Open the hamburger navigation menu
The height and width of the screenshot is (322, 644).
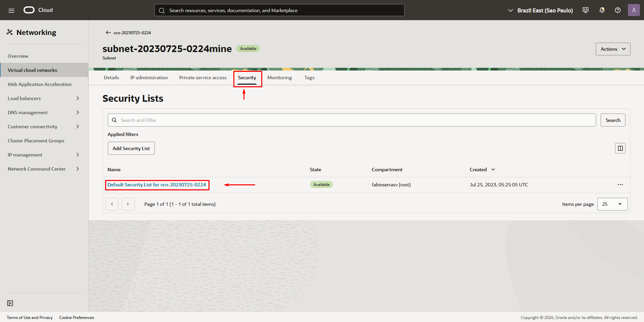(x=11, y=10)
